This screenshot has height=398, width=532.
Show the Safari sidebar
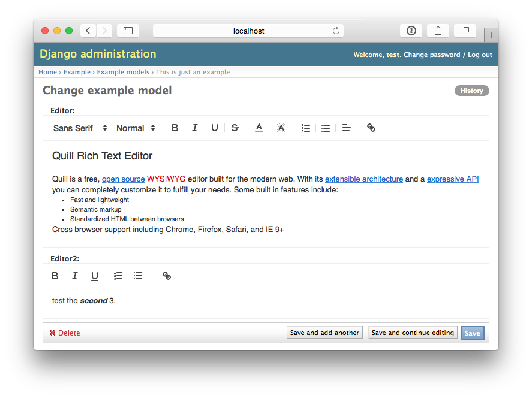pyautogui.click(x=128, y=31)
